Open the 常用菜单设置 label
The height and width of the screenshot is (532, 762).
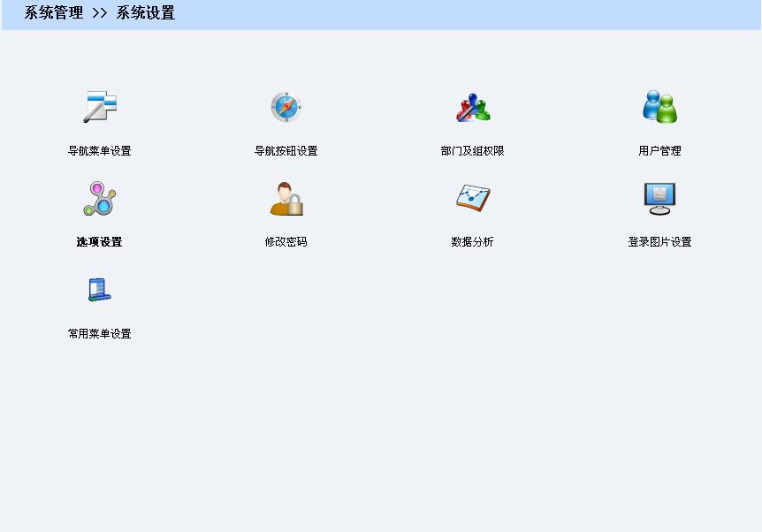(x=100, y=334)
